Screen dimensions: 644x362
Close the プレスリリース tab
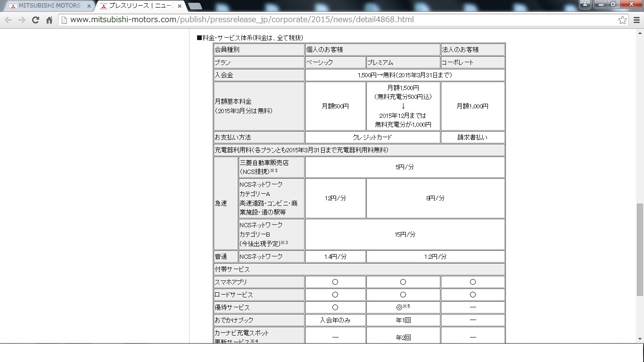click(179, 6)
